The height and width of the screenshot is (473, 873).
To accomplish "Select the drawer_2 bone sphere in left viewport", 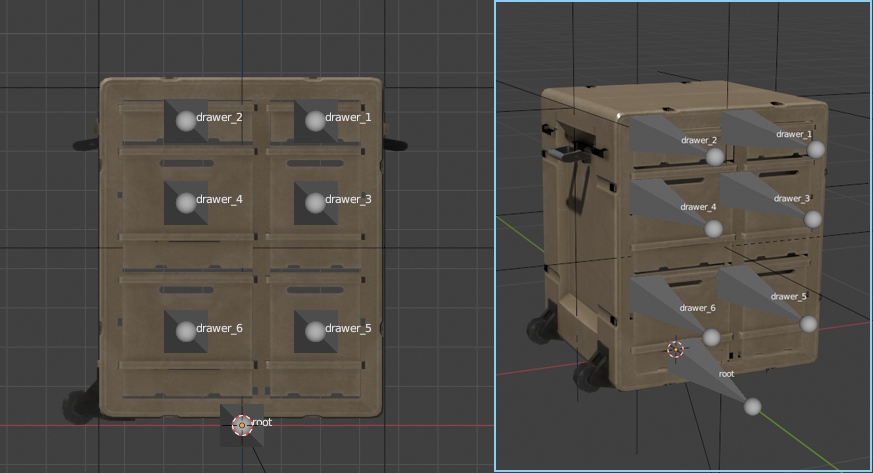I will tap(186, 121).
